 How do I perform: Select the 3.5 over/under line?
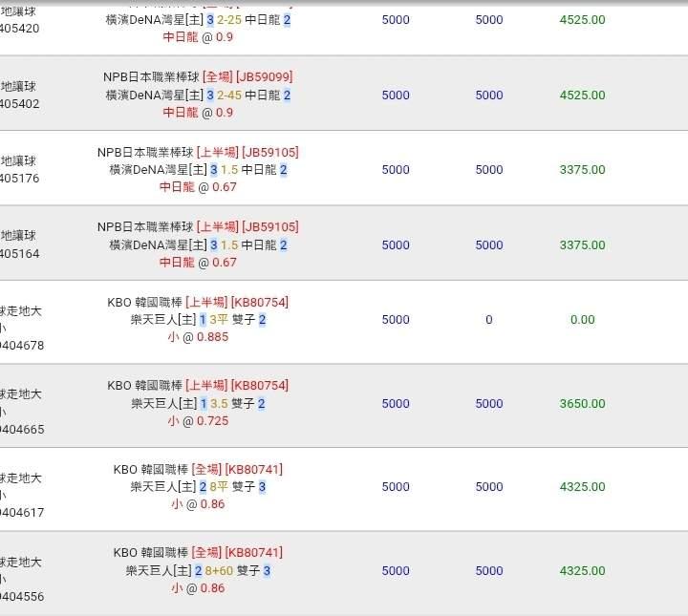[219, 404]
